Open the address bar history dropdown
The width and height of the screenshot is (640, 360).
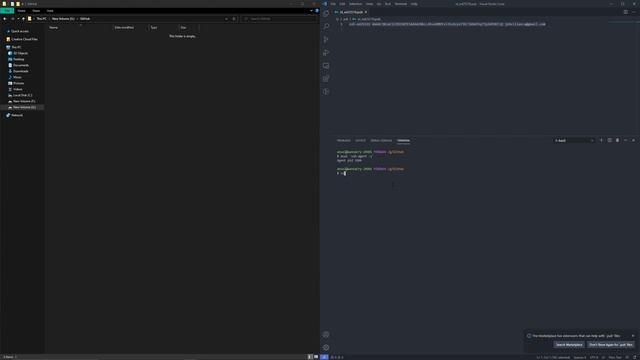pos(226,19)
